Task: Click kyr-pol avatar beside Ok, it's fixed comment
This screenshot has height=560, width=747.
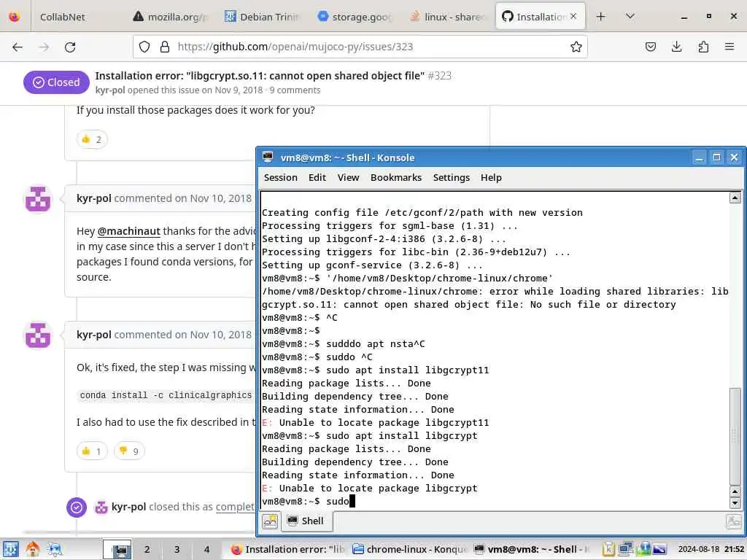Action: (38, 335)
